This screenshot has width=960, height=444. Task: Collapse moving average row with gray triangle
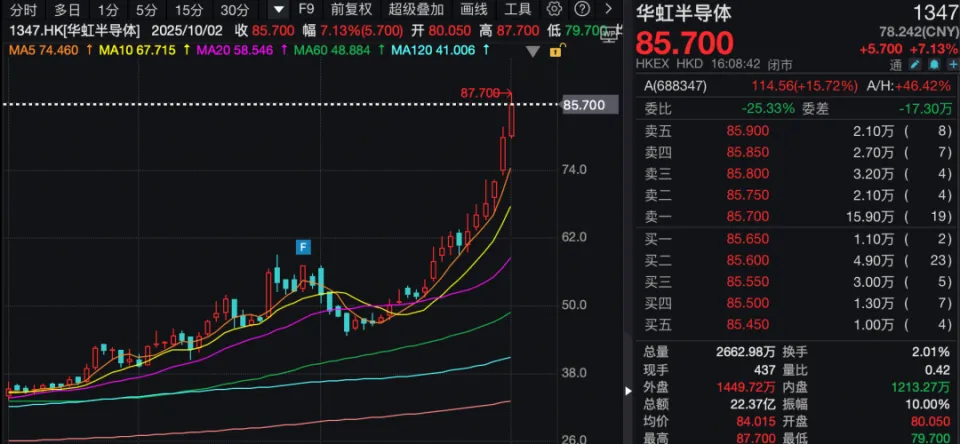click(533, 52)
